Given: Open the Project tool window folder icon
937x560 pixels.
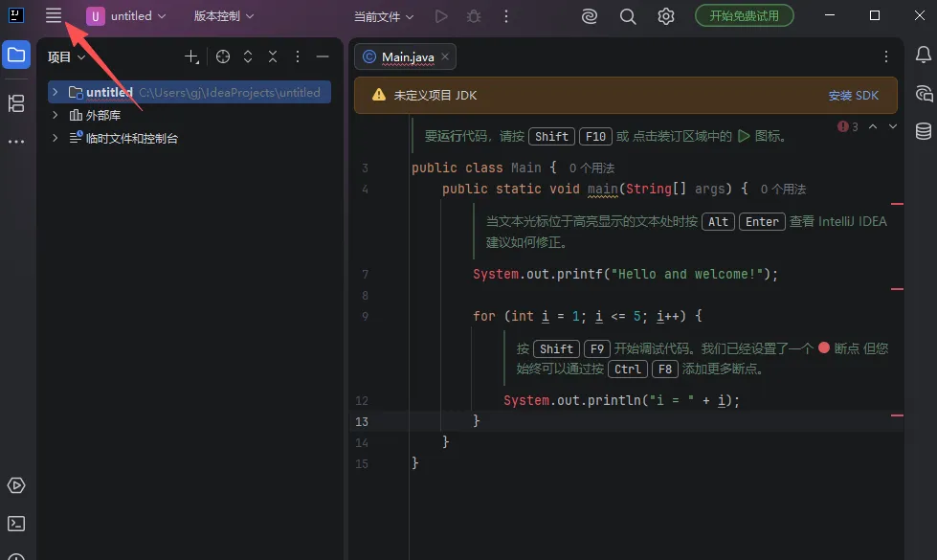Looking at the screenshot, I should (x=16, y=55).
